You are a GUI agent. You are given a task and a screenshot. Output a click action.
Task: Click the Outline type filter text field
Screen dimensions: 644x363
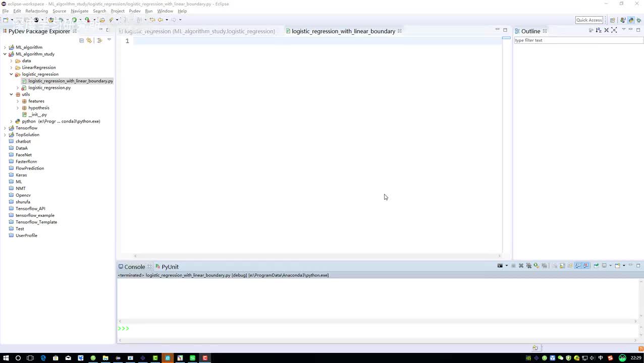pyautogui.click(x=578, y=40)
